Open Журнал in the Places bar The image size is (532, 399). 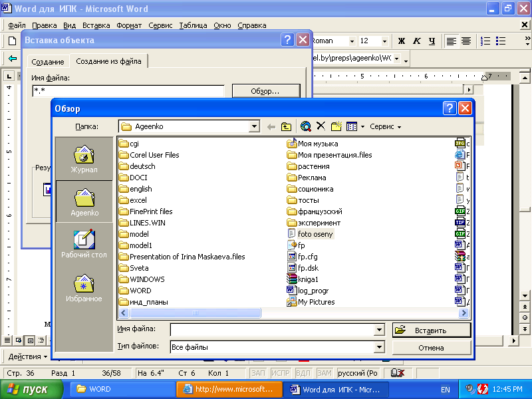[x=84, y=159]
